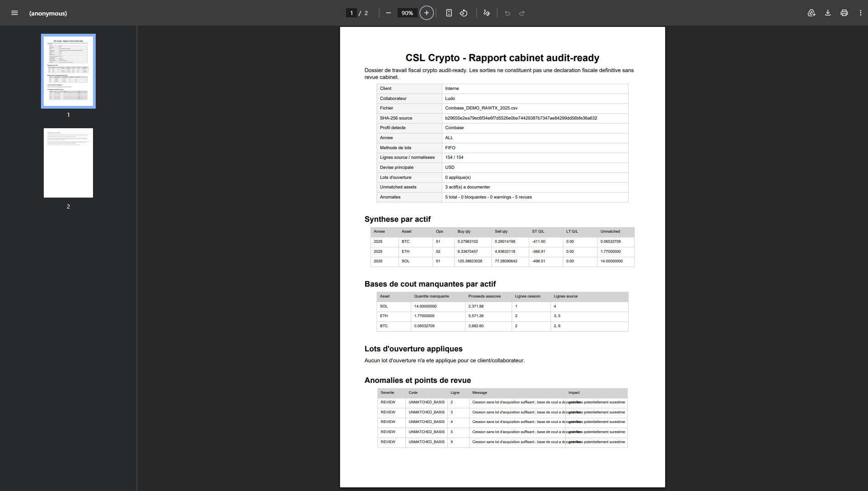Click the 'Methode de lots' row label
Viewport: 868px width, 491px height.
[395, 148]
